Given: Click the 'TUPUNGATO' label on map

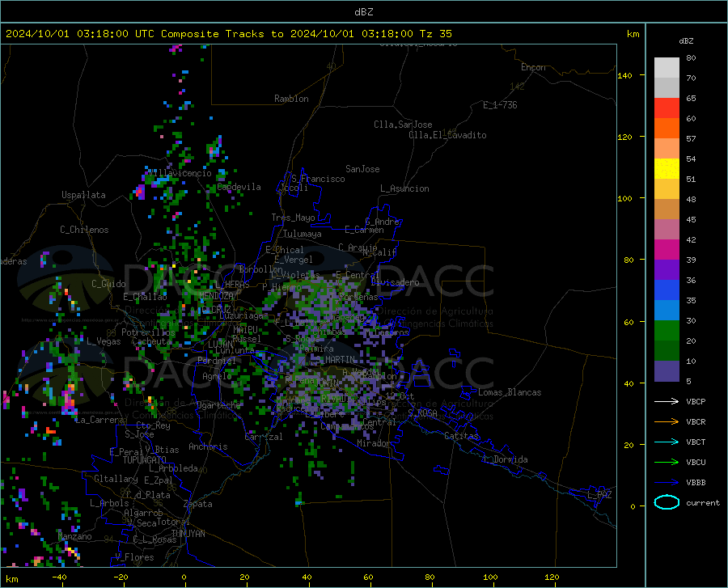Looking at the screenshot, I should coord(145,460).
